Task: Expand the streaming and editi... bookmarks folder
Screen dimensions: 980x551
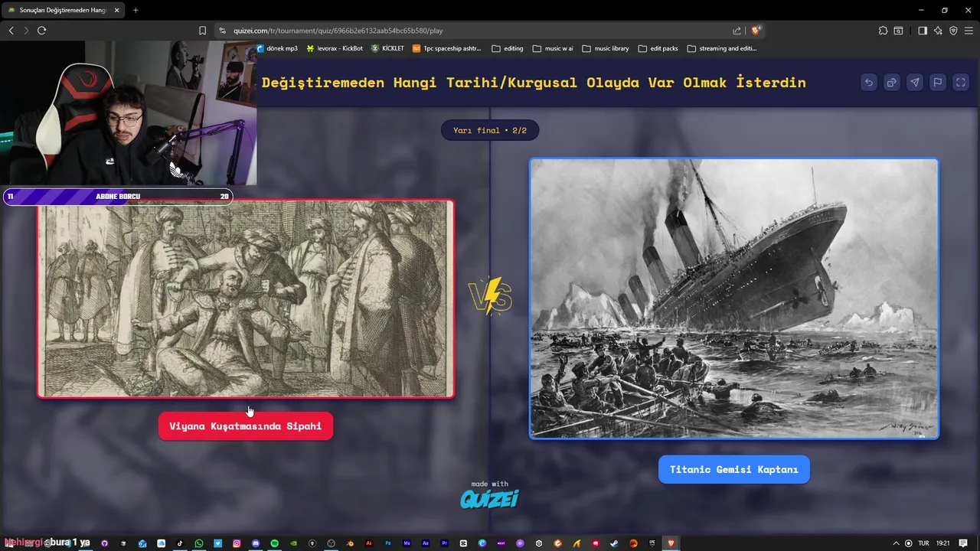Action: 722,48
